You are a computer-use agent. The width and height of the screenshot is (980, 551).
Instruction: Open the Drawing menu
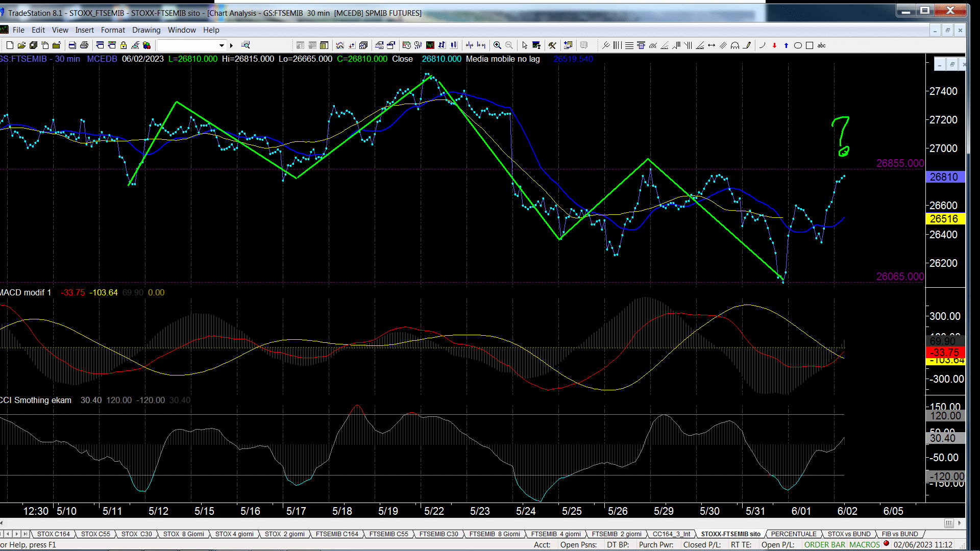click(x=146, y=30)
